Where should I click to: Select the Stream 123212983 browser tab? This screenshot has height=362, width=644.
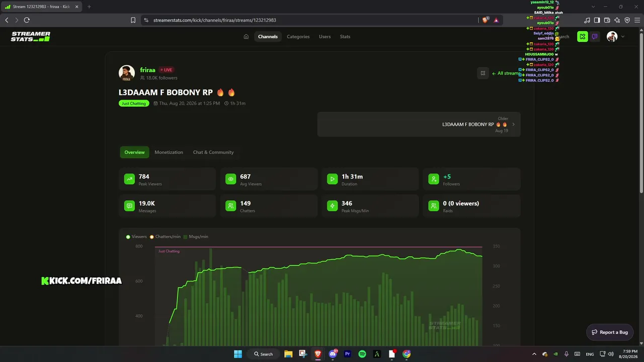42,7
